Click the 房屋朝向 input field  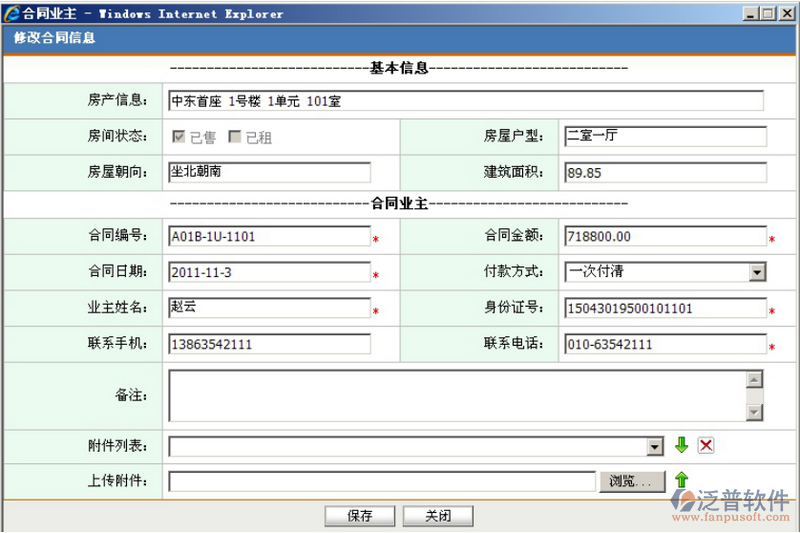click(269, 172)
